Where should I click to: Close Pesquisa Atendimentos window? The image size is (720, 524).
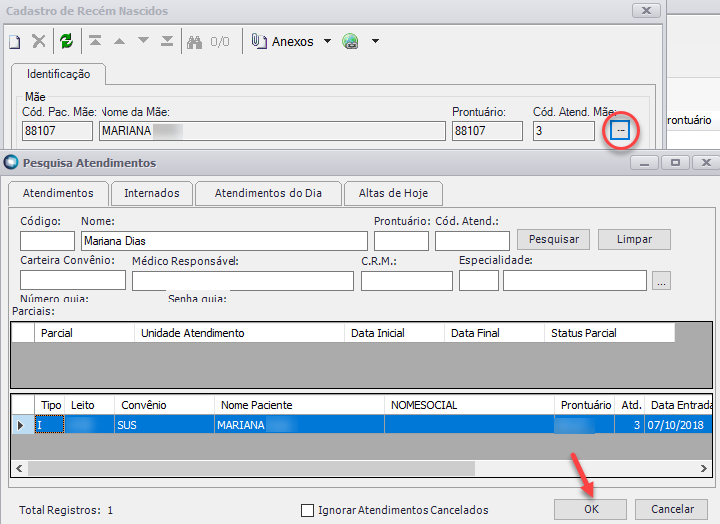(706, 163)
